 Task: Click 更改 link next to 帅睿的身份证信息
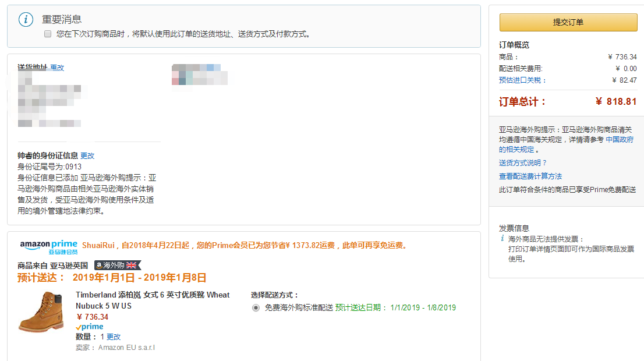pos(87,155)
